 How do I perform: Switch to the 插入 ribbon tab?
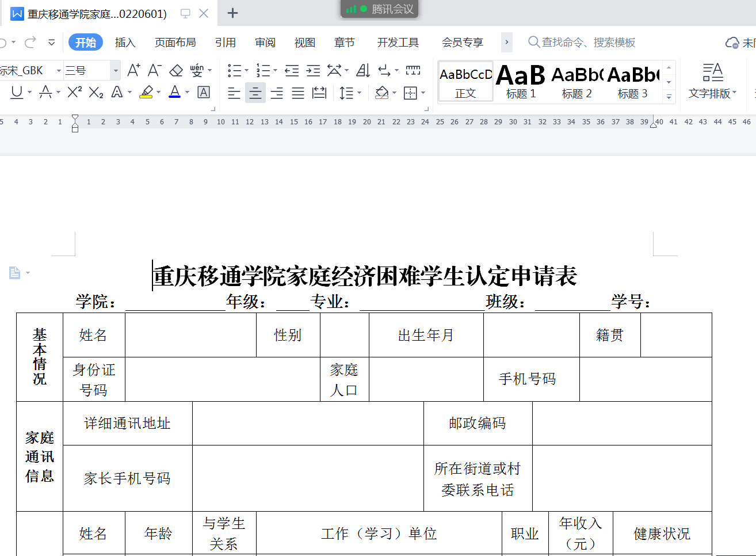point(125,43)
